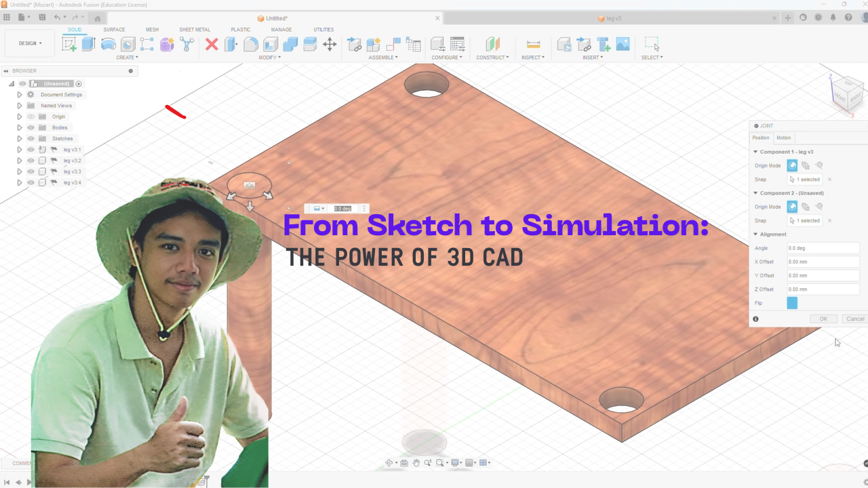Launch the Shell tool
The image size is (868, 488).
pos(270,43)
